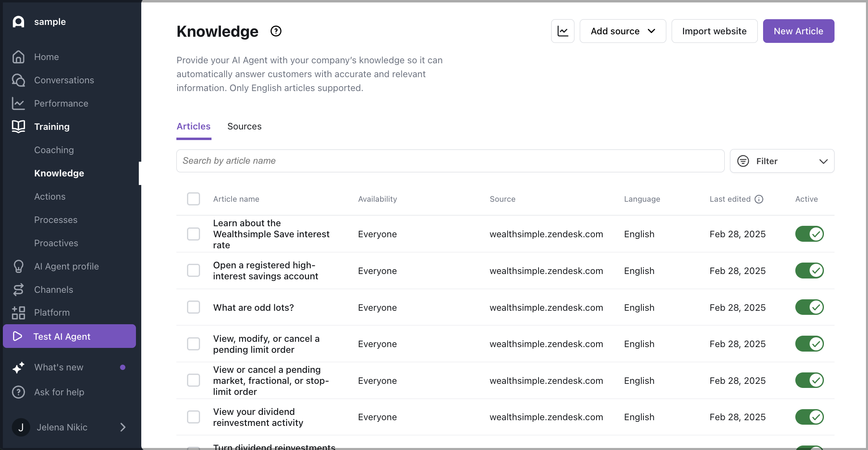Select the Conversations icon

point(18,80)
